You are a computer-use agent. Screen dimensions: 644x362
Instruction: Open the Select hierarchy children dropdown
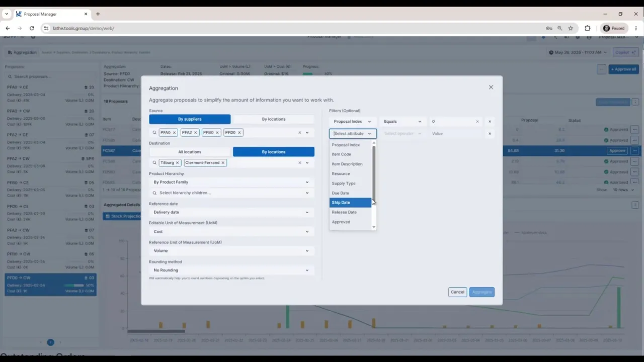coord(231,193)
